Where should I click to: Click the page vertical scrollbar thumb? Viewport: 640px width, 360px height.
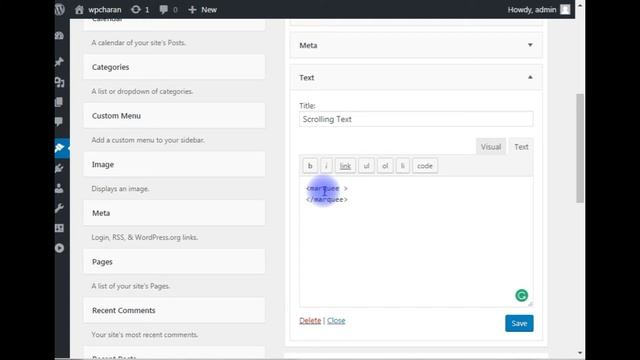(580, 148)
